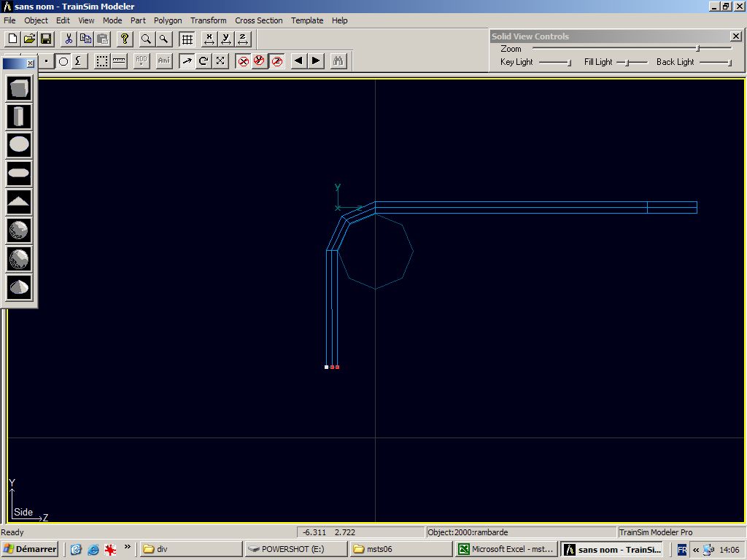The image size is (747, 560).
Task: Click the Ani animation button
Action: [x=163, y=61]
